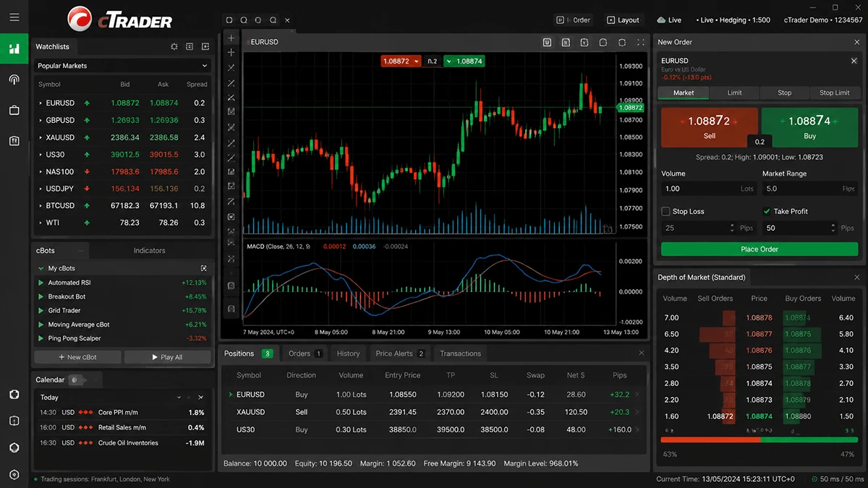Click the red Sell 1.08872 button
868x488 pixels.
[x=710, y=127]
